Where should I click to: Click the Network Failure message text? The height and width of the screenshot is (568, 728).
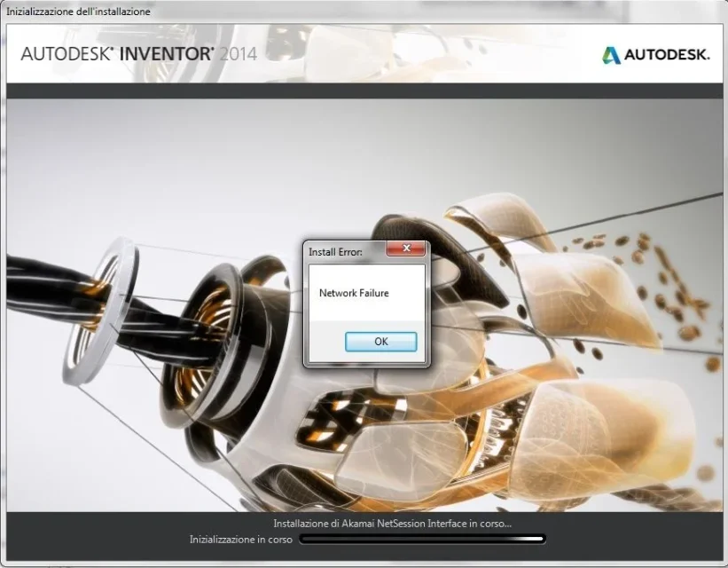(354, 293)
